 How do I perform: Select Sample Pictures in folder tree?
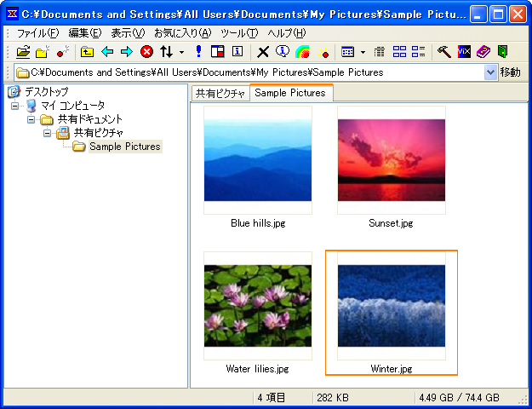124,147
